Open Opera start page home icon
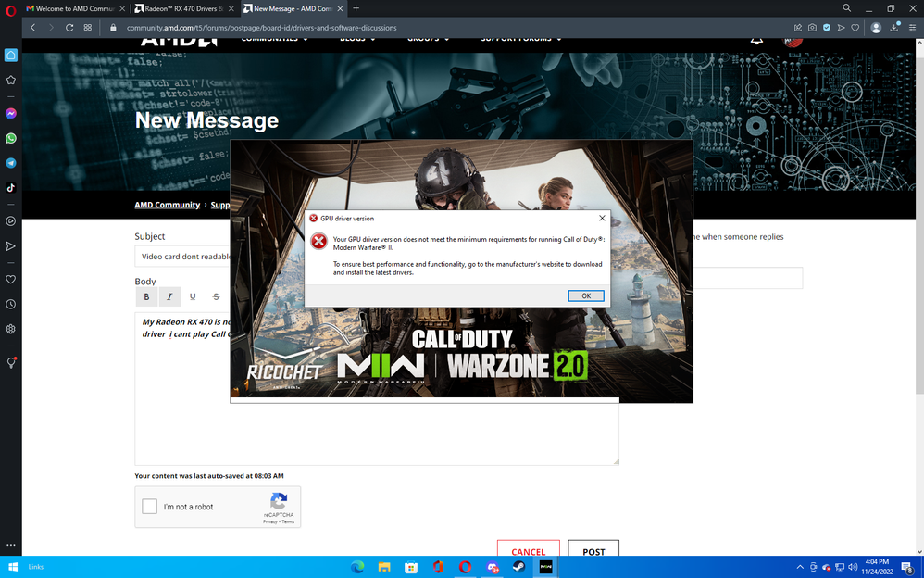This screenshot has height=578, width=924. coord(10,56)
